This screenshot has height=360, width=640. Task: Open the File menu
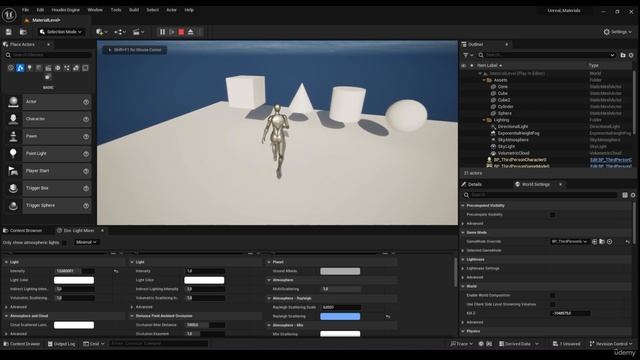point(25,10)
